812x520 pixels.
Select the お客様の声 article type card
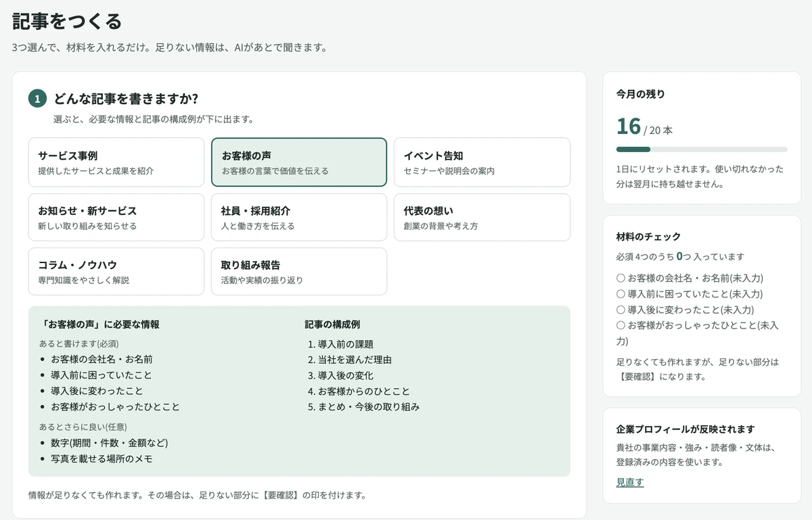(x=299, y=162)
